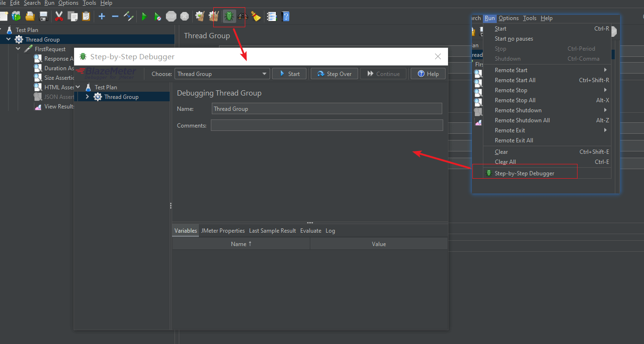Select Step-by-Step Debugger in Run menu
Viewport: 644px width, 344px height.
click(524, 173)
